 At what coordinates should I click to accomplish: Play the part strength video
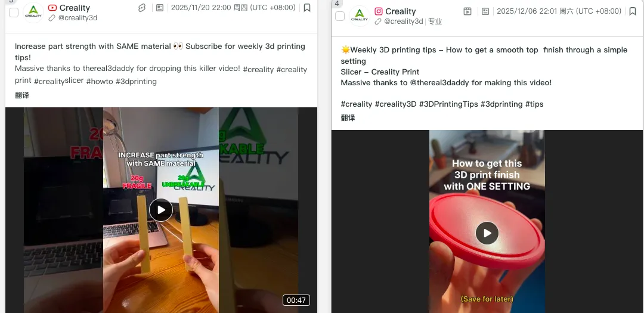coord(161,210)
